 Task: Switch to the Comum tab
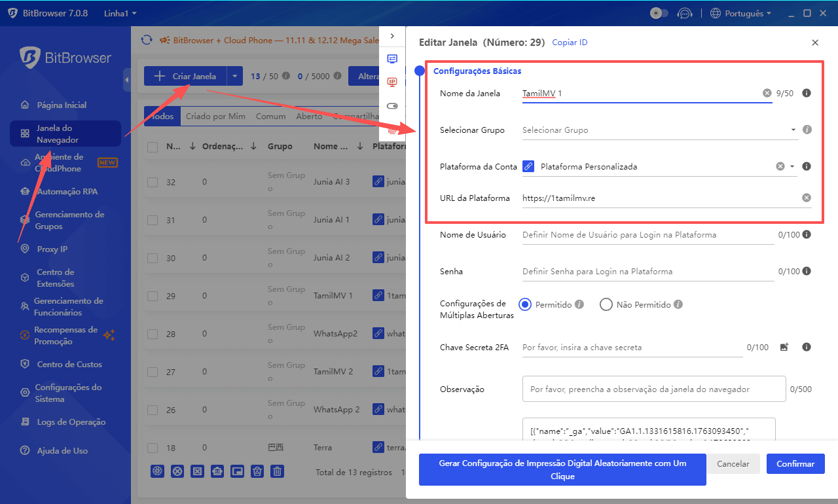tap(271, 117)
